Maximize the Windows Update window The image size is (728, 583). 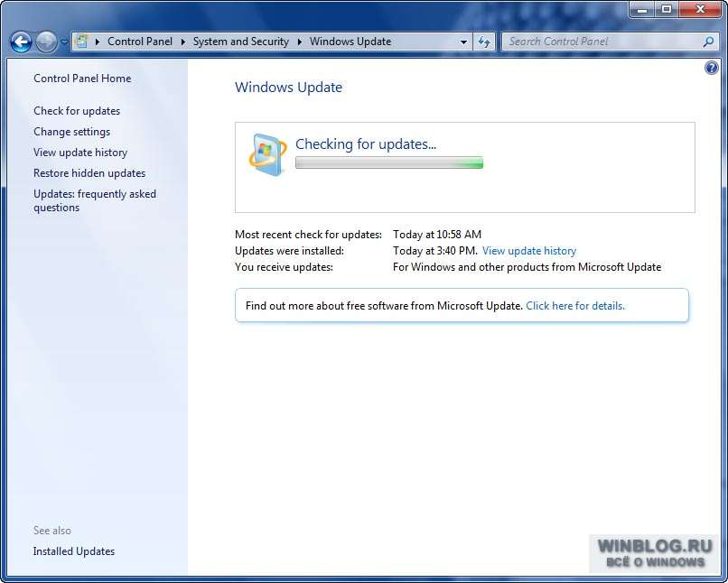(667, 9)
